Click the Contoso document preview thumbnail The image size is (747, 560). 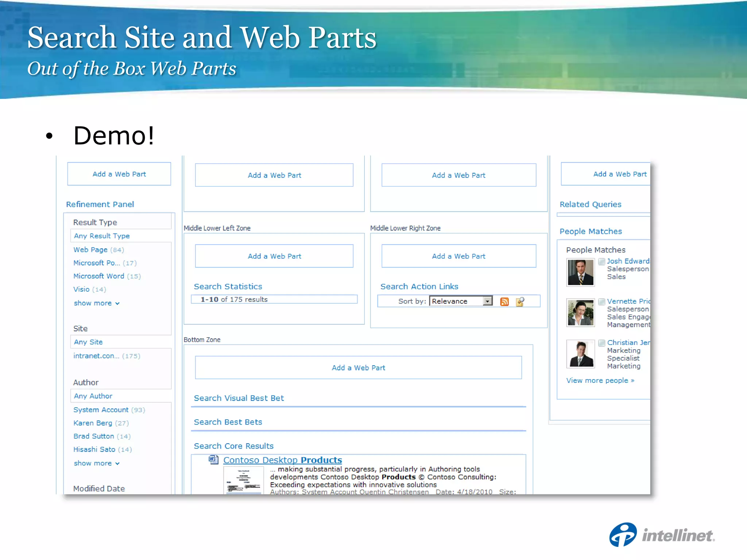(243, 481)
